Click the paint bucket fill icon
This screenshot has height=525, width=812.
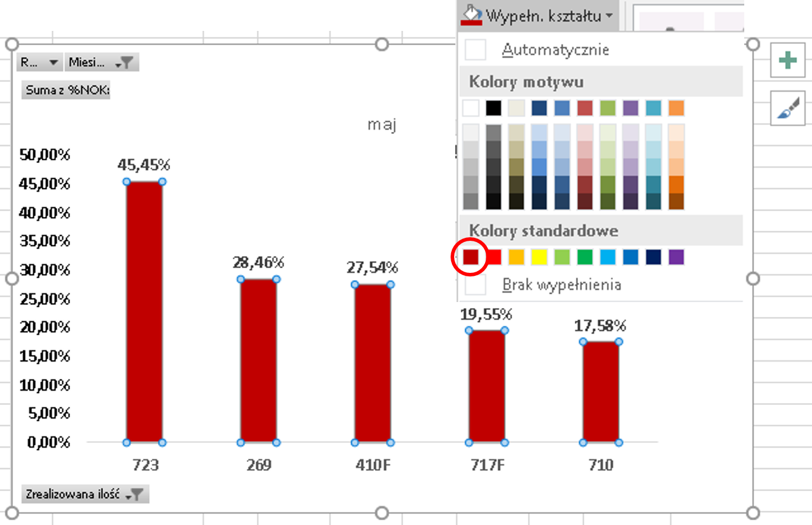pos(471,14)
